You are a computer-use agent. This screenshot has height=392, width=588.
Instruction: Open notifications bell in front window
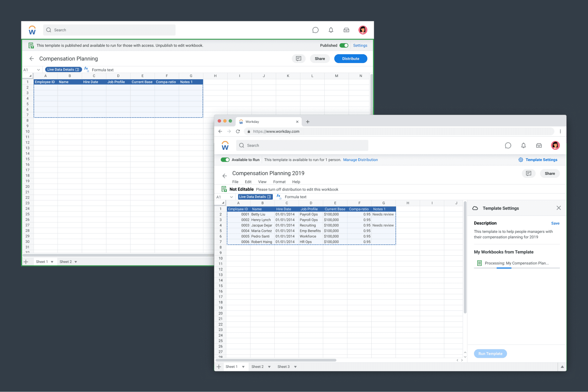(523, 145)
